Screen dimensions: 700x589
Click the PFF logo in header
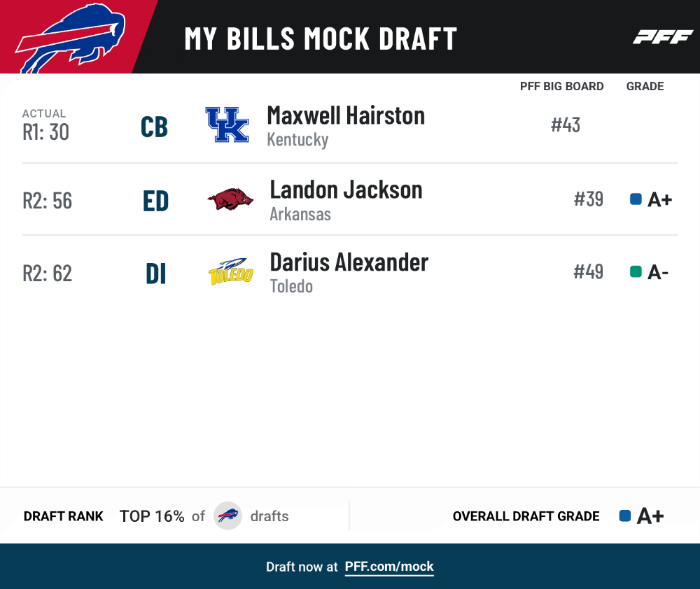[x=663, y=37]
